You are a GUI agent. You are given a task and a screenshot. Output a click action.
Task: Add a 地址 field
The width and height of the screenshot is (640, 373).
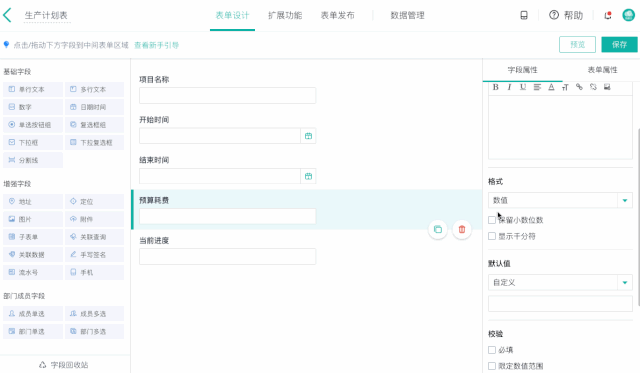[x=33, y=202]
